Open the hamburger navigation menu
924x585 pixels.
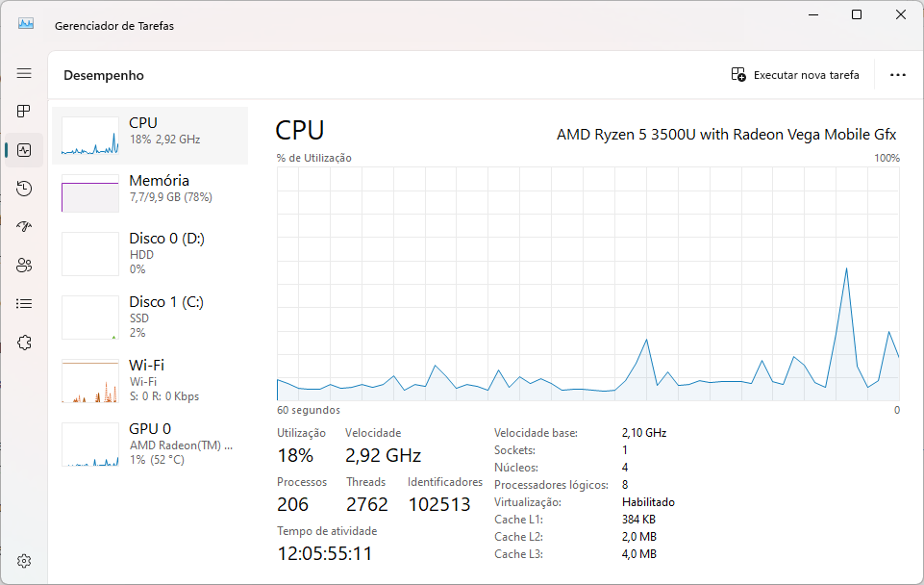tap(24, 73)
